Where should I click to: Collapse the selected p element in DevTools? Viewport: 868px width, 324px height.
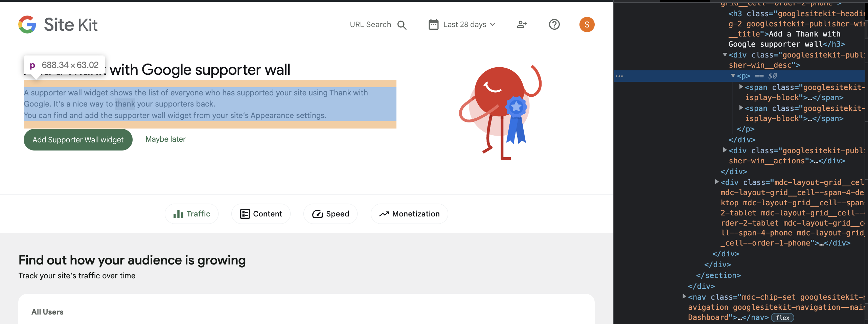click(733, 76)
